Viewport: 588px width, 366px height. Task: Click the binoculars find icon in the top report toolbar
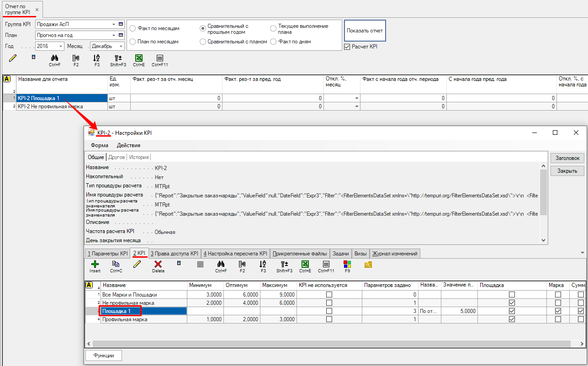54,58
